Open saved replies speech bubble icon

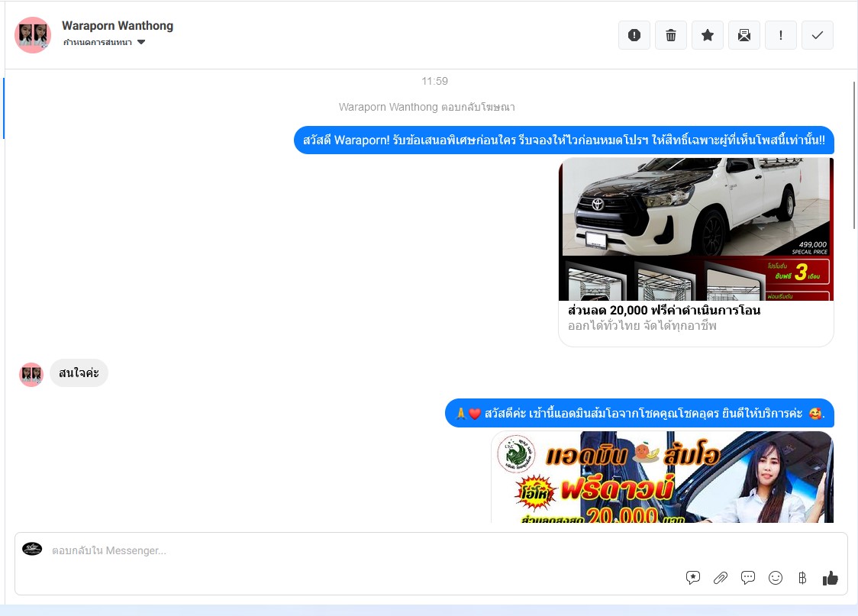coord(748,578)
